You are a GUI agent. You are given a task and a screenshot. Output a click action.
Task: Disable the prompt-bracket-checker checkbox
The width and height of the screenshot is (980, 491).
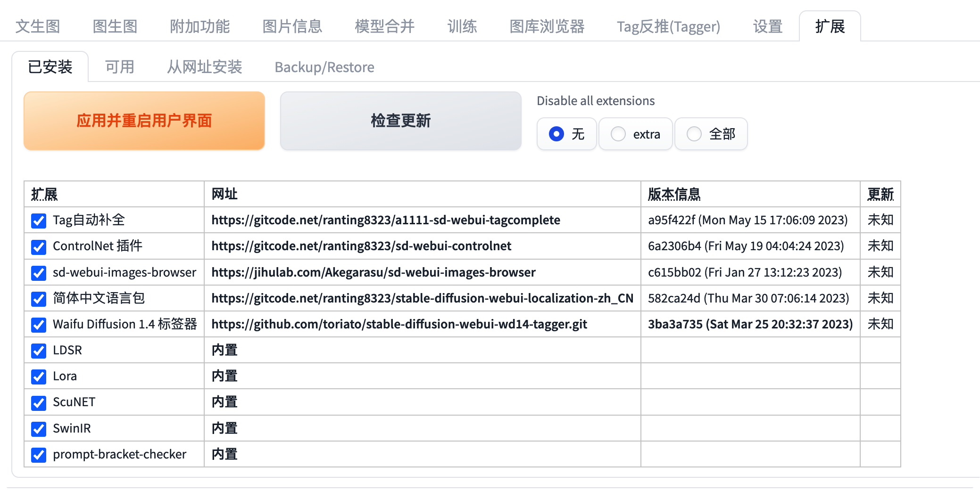click(x=39, y=455)
